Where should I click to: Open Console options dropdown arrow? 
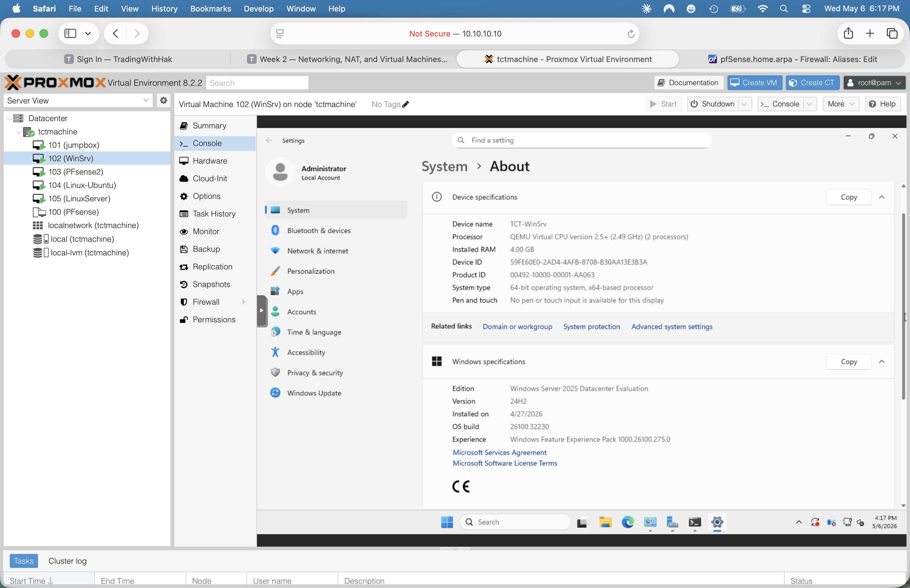click(809, 104)
